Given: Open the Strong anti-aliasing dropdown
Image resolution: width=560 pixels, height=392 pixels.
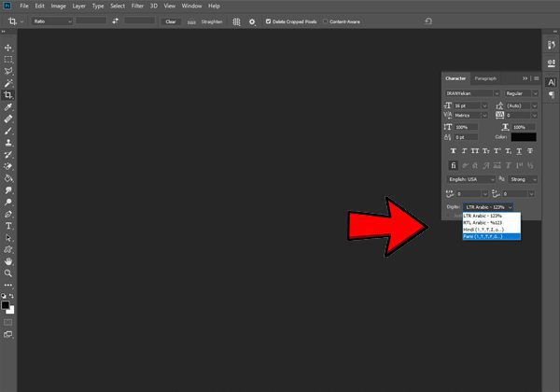Looking at the screenshot, I should 523,179.
